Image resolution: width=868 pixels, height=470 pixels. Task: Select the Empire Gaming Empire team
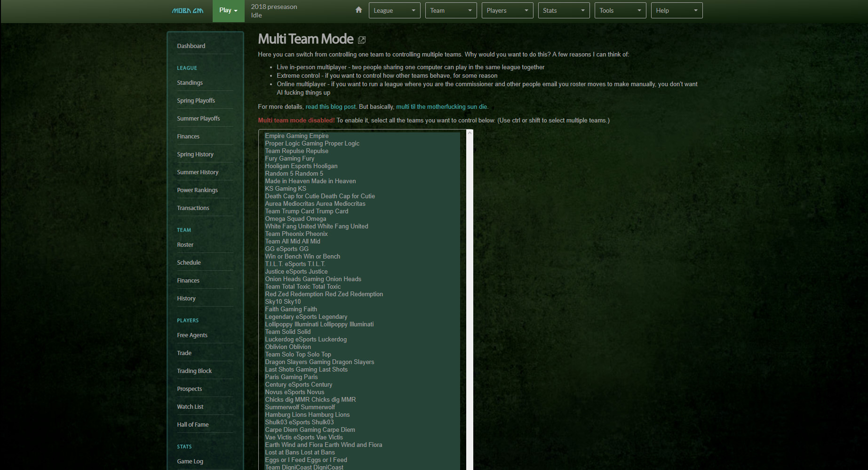[296, 136]
